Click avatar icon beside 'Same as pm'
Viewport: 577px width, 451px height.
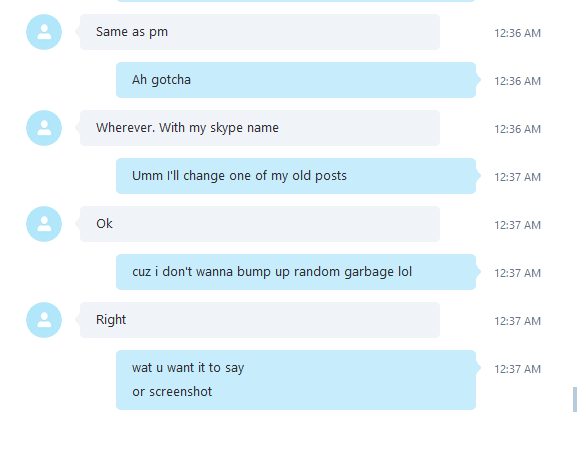pyautogui.click(x=44, y=32)
